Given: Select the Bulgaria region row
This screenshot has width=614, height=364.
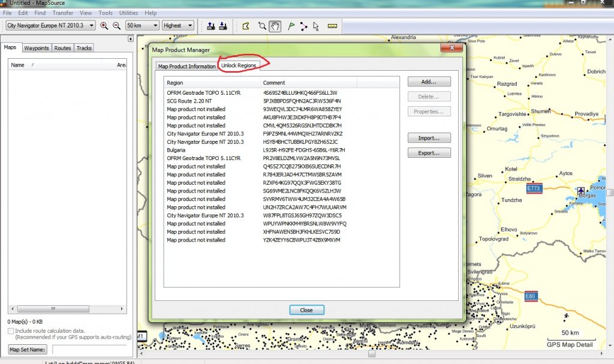Looking at the screenshot, I should (x=176, y=150).
